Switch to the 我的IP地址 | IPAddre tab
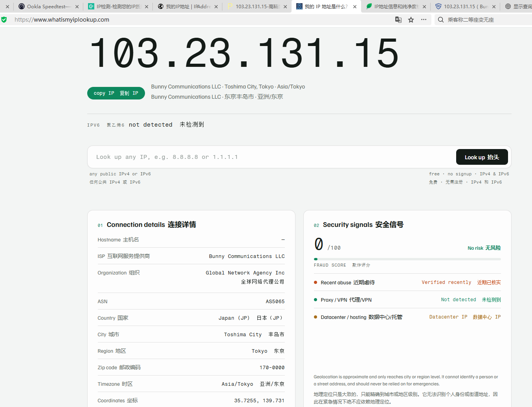532x407 pixels. (x=188, y=6)
